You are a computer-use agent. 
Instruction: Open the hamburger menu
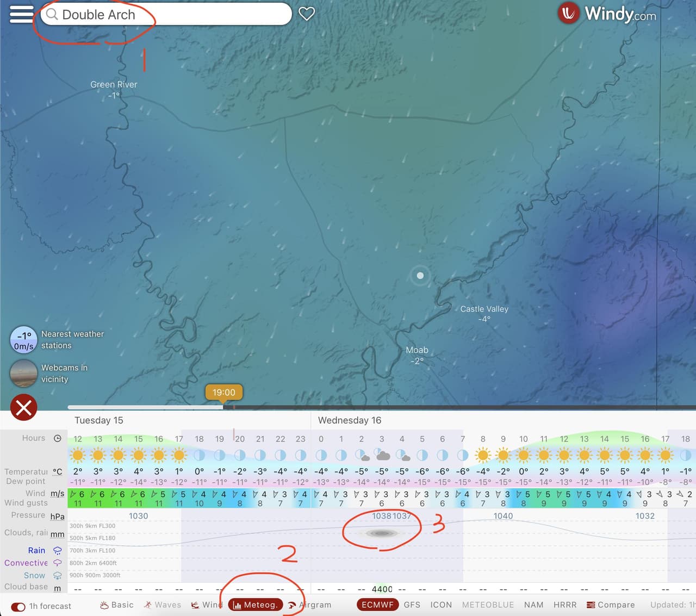coord(22,14)
